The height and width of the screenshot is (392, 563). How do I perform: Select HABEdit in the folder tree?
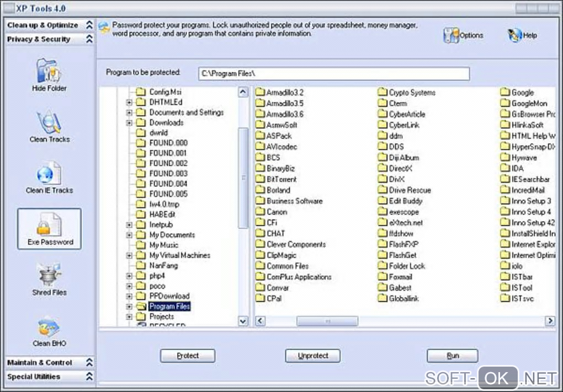click(x=162, y=214)
